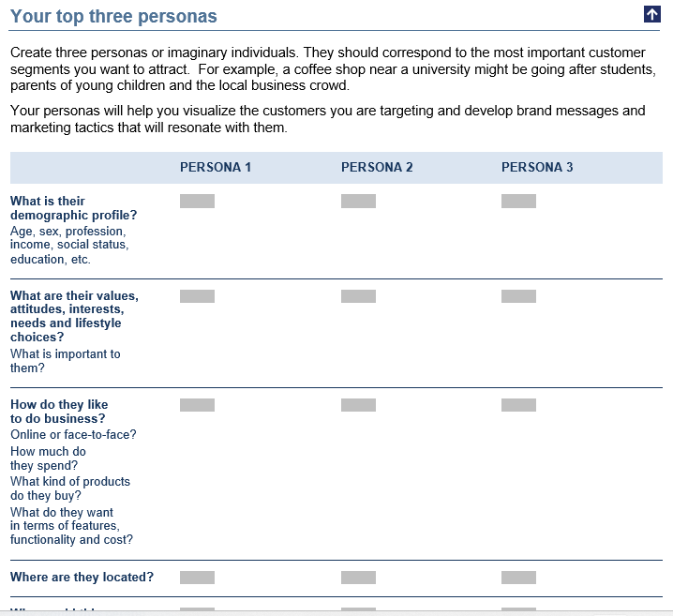This screenshot has height=616, width=673.
Task: Click Persona 3 demographic profile field
Action: pos(518,202)
